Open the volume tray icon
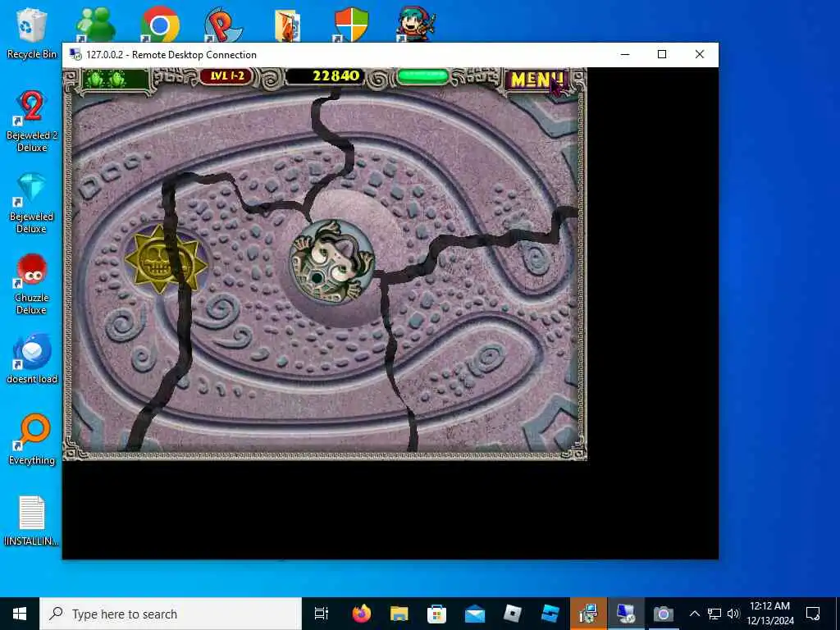 coord(733,614)
